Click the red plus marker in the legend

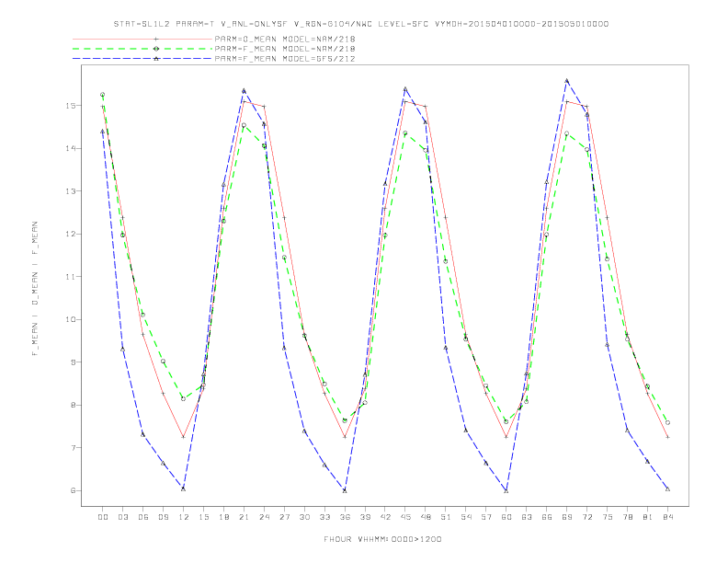[156, 39]
